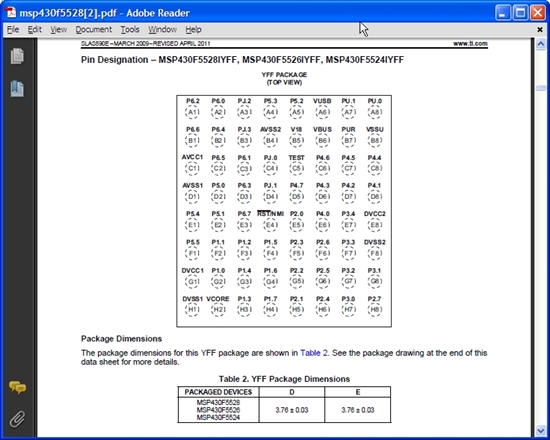The width and height of the screenshot is (550, 440).
Task: Click the E column header cell
Action: (x=358, y=392)
